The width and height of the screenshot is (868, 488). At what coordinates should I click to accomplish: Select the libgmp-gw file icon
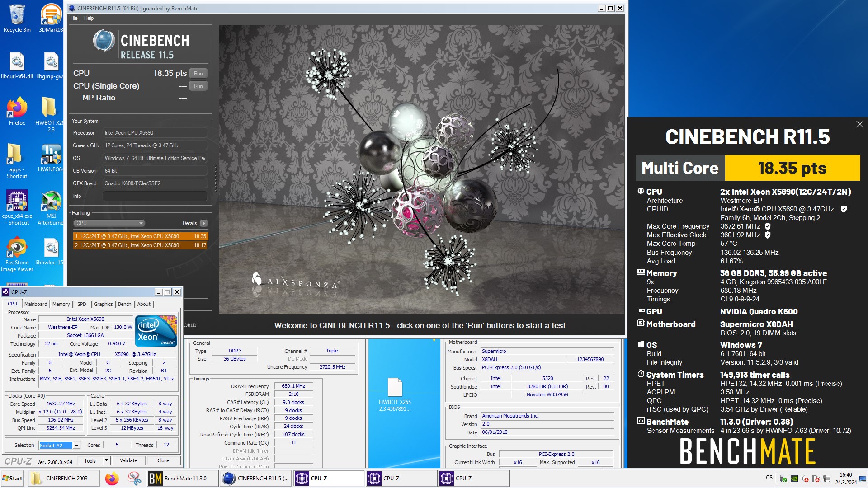click(x=50, y=66)
